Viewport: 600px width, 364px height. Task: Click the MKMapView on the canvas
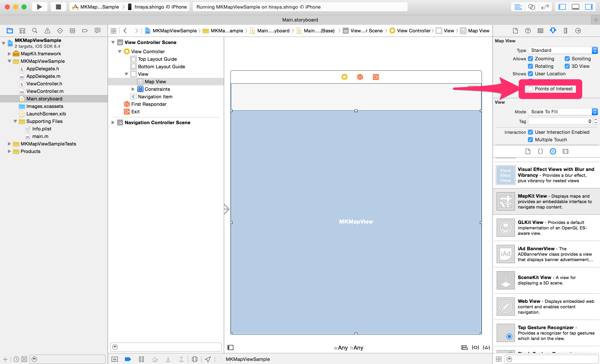click(x=356, y=222)
